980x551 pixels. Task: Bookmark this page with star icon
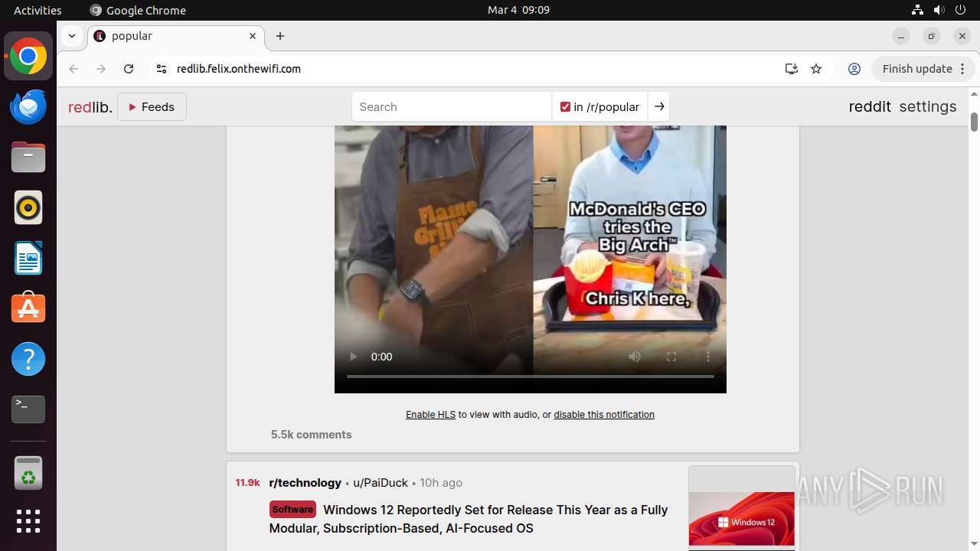tap(816, 69)
